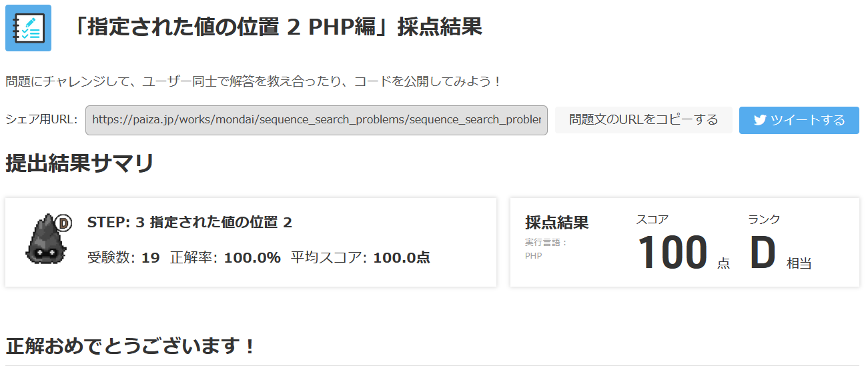
Task: Click the notebook checklist icon beside the title
Action: click(28, 28)
